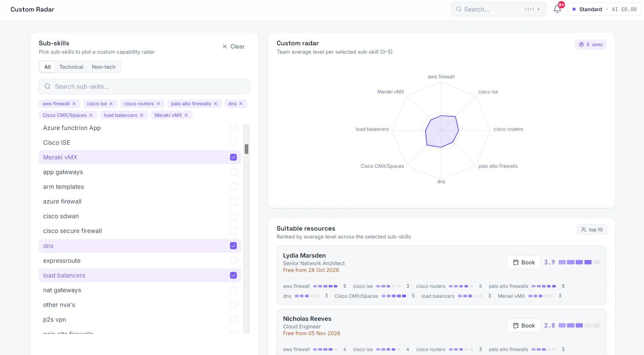
Task: Switch to the Non-tech filter tab
Action: [104, 67]
